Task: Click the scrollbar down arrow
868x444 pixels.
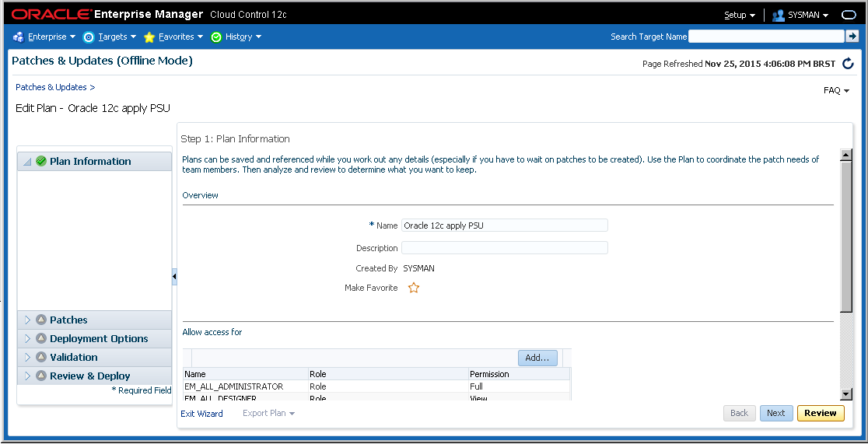Action: (845, 394)
